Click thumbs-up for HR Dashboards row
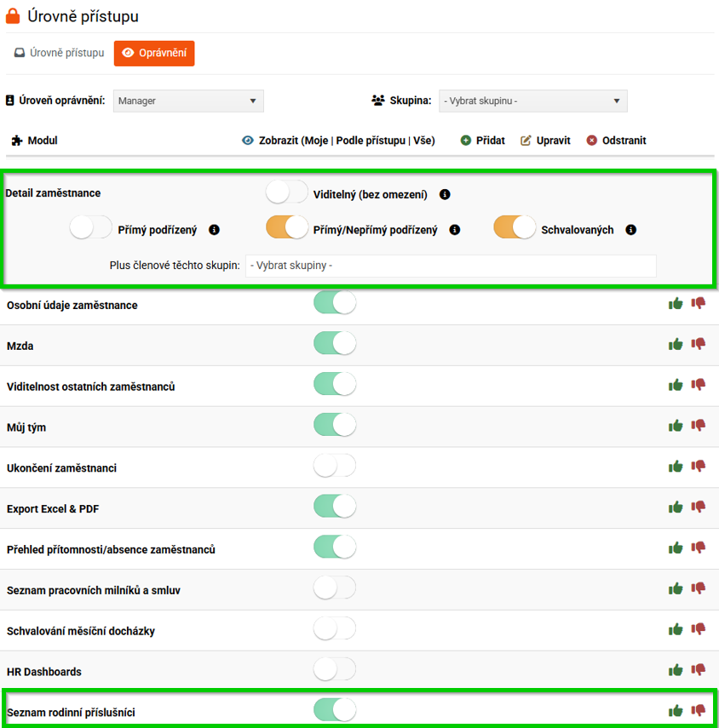The width and height of the screenshot is (719, 728). 676,669
